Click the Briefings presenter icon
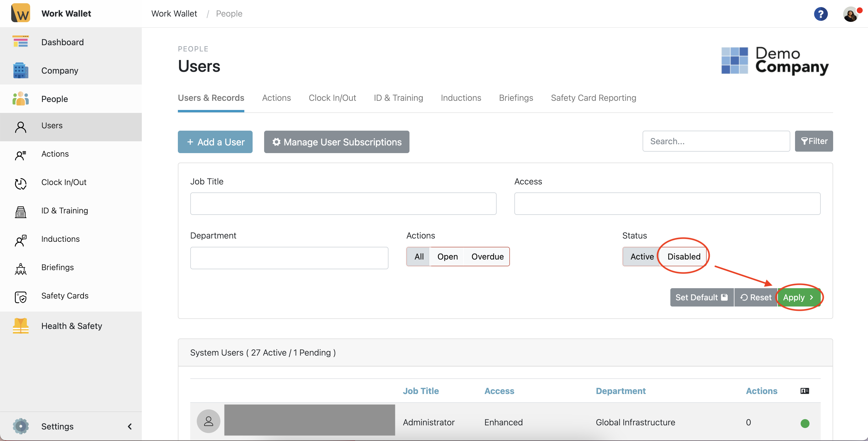The image size is (868, 441). pyautogui.click(x=21, y=269)
